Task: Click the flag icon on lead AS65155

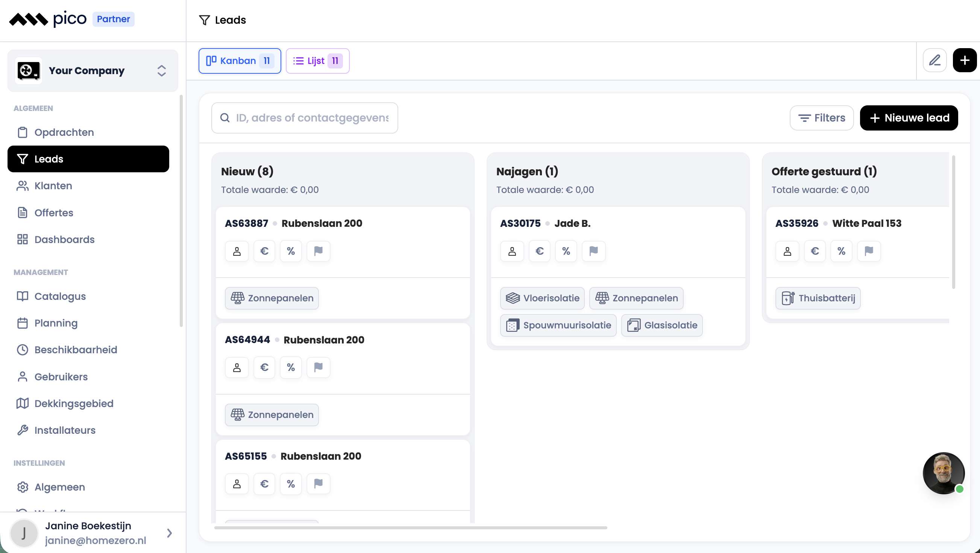Action: [319, 484]
